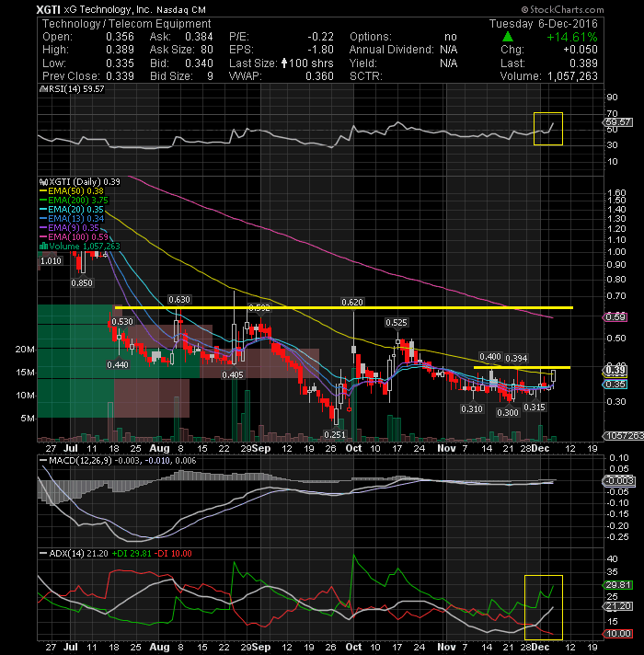644x655 pixels.
Task: Click the EMA(13) 0.34 legend entry
Action: [76, 218]
